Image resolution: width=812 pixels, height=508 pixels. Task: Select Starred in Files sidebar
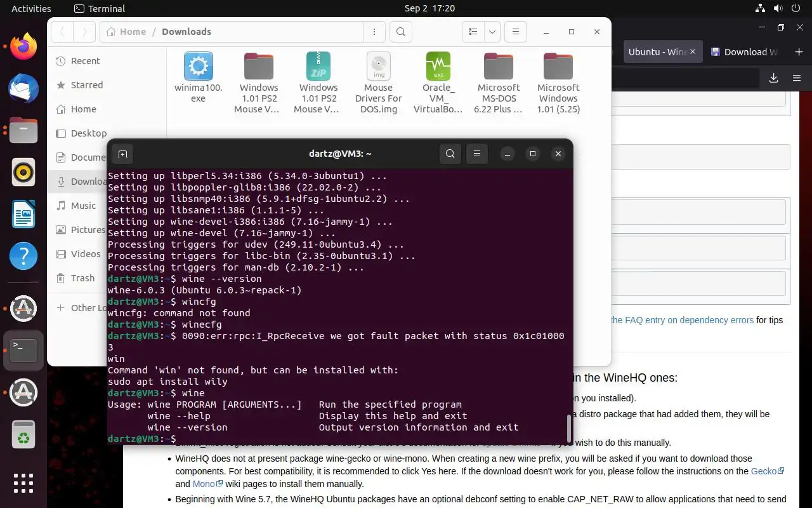pyautogui.click(x=107, y=85)
